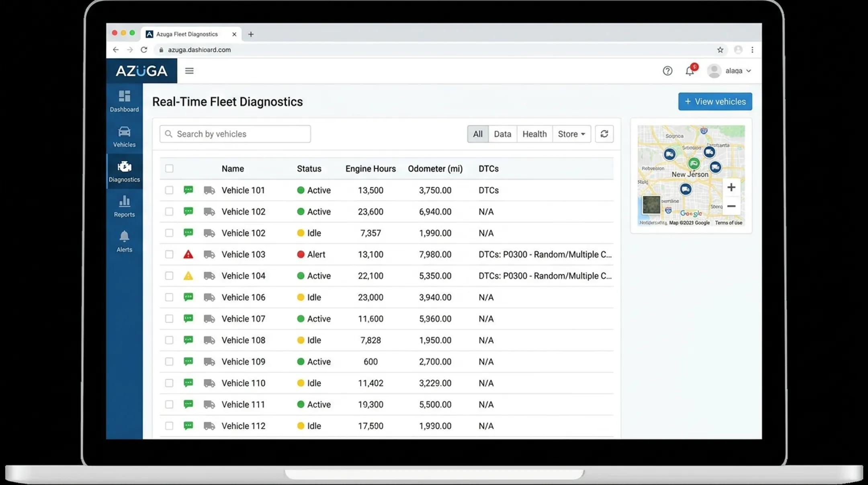Bookmark the page with the star icon
868x485 pixels.
pyautogui.click(x=720, y=50)
